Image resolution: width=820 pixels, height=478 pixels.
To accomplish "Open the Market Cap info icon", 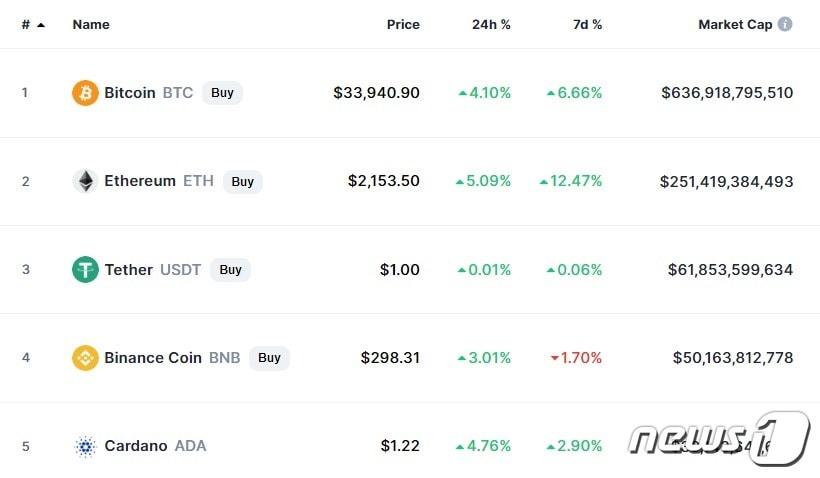I will pyautogui.click(x=785, y=24).
